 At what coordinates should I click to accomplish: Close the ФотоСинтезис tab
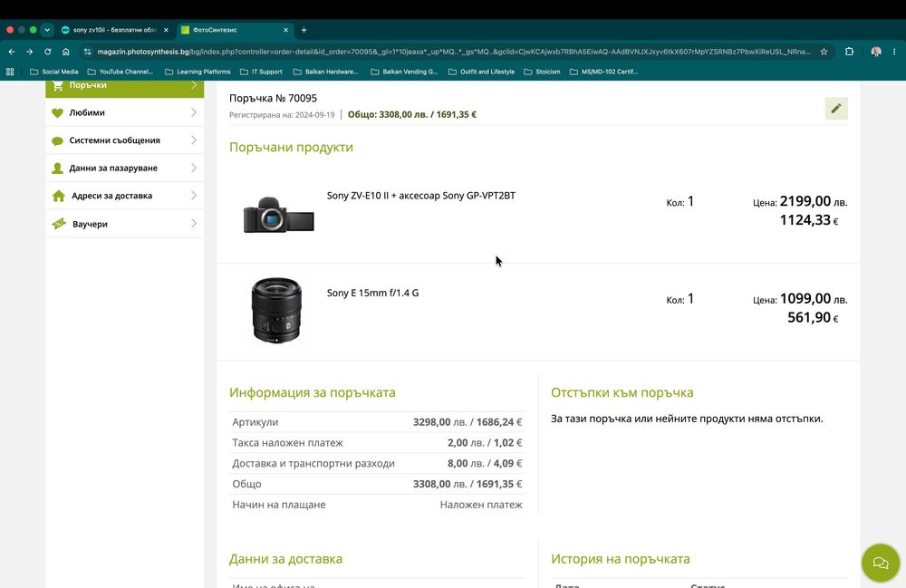pos(285,30)
